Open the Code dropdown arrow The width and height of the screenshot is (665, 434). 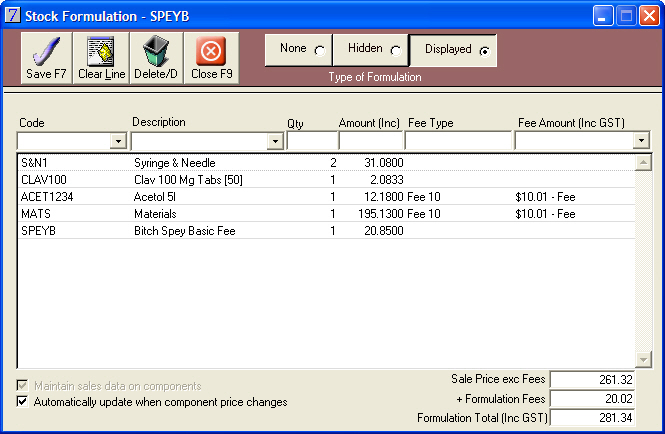click(x=118, y=141)
